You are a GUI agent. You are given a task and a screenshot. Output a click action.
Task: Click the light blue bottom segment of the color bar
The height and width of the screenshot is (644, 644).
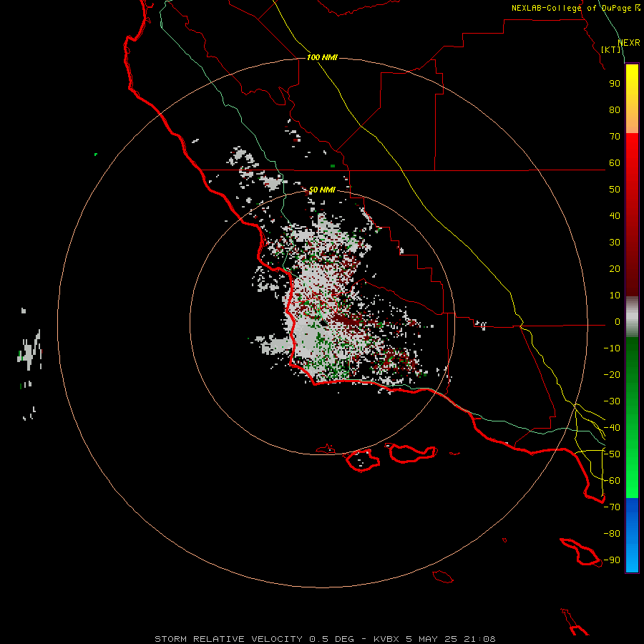pos(632,555)
